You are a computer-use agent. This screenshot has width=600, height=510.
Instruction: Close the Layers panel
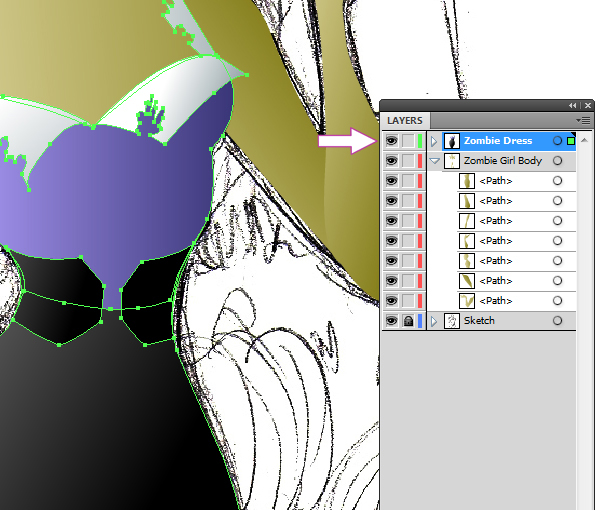point(588,105)
